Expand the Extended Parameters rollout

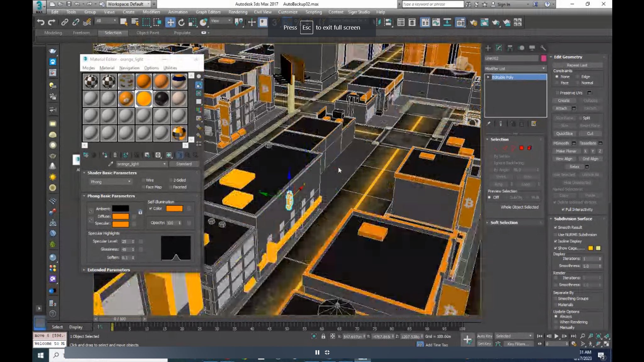point(108,270)
